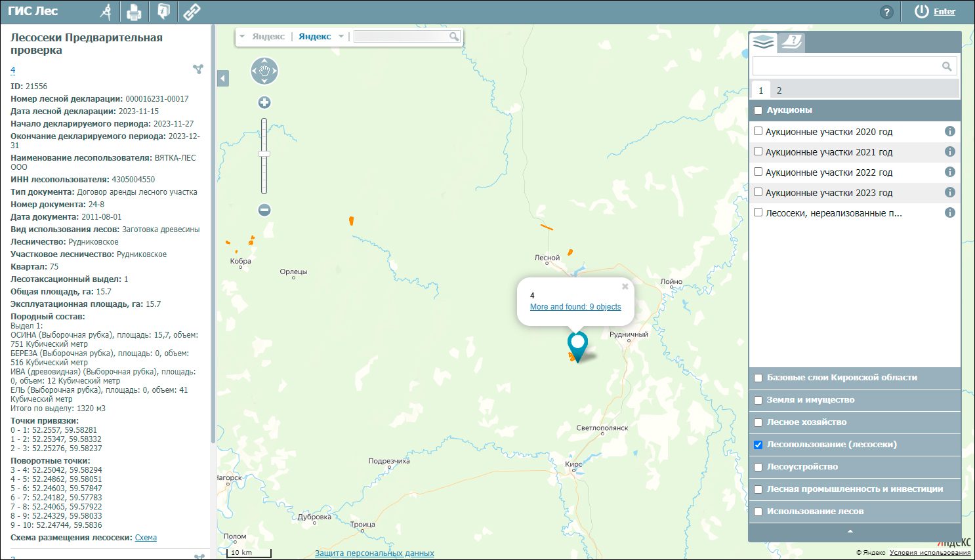Screen dimensions: 975x560
Task: Zoom out with the minus button
Action: point(264,210)
